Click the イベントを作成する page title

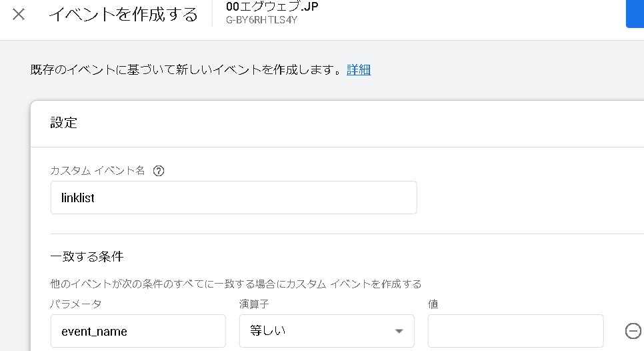click(123, 14)
